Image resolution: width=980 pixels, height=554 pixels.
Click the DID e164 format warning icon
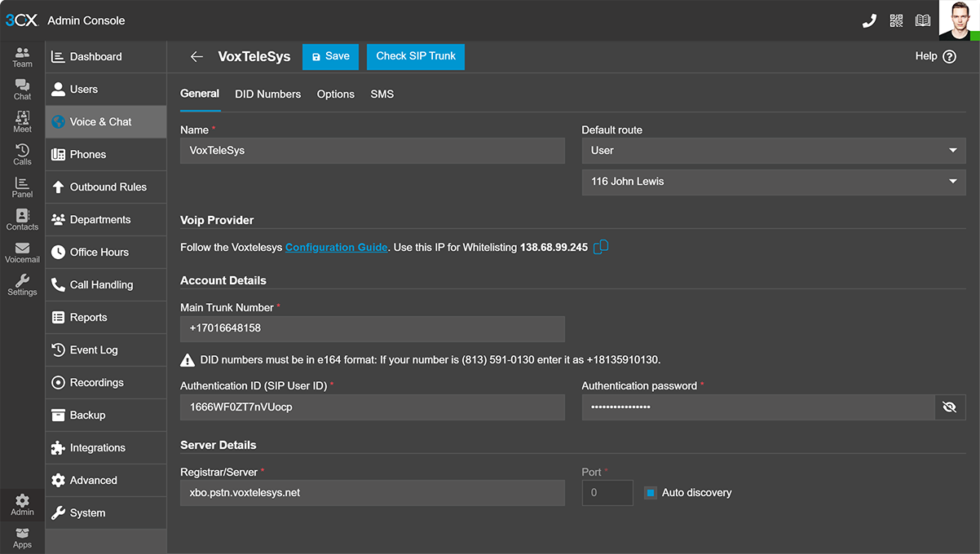pyautogui.click(x=188, y=360)
